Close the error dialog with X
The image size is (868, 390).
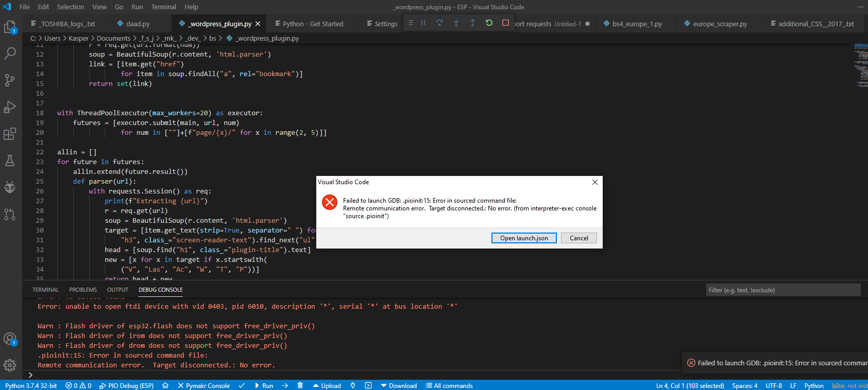point(595,182)
